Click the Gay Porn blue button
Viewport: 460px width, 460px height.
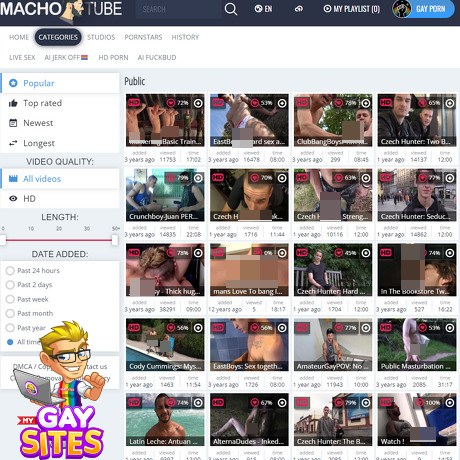coord(431,9)
